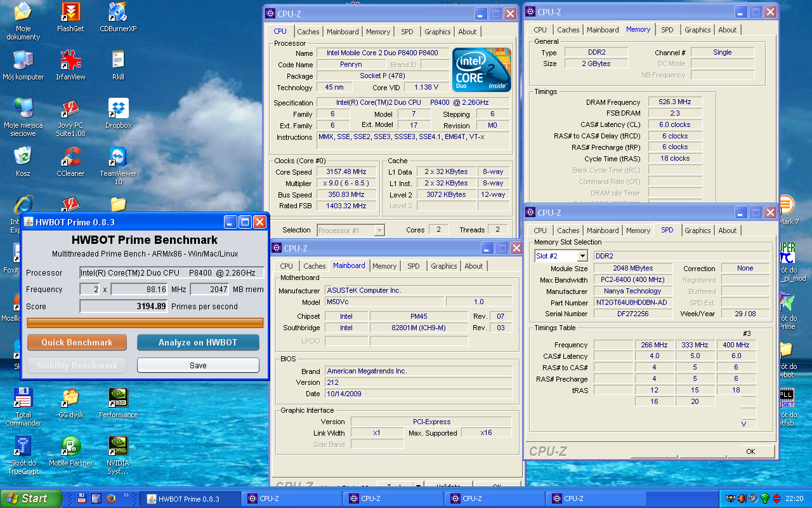Open the About tab in the CPU window

click(x=468, y=32)
